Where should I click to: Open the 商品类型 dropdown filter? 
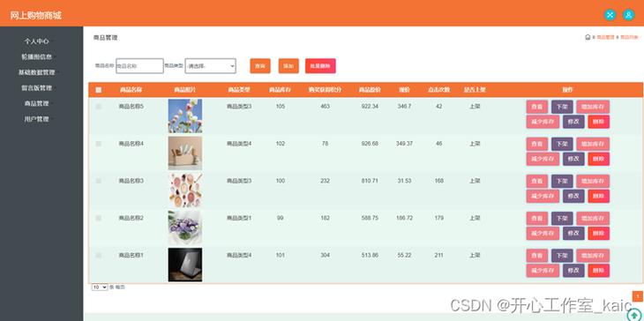[210, 65]
